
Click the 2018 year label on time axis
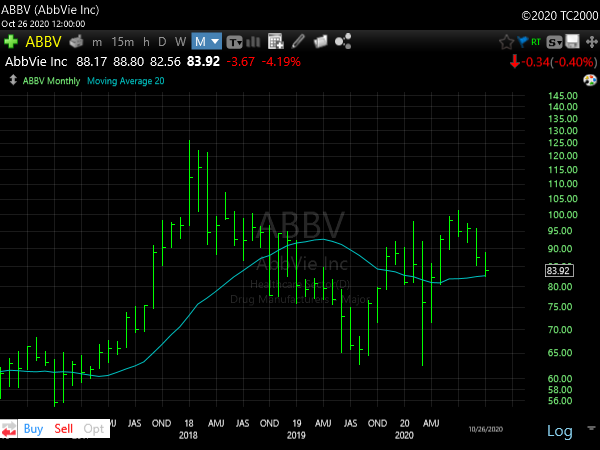188,435
